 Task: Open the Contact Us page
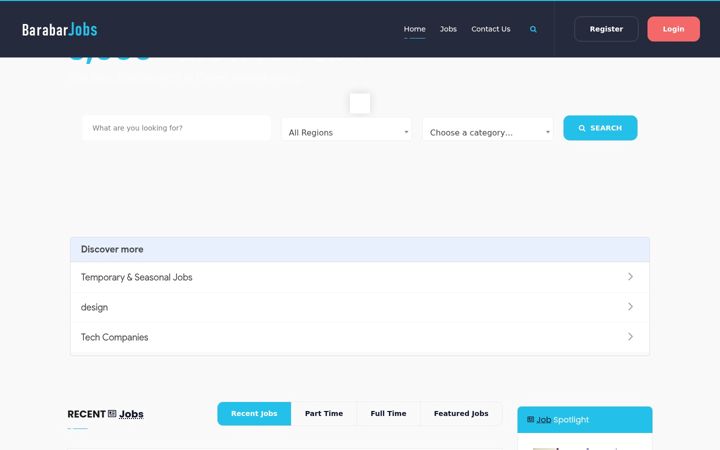point(490,29)
